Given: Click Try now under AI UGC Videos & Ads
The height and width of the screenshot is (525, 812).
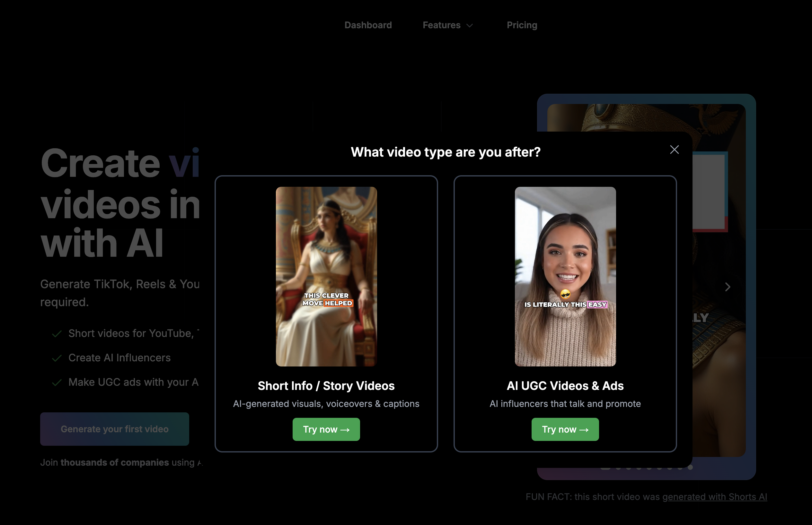Looking at the screenshot, I should pos(565,429).
